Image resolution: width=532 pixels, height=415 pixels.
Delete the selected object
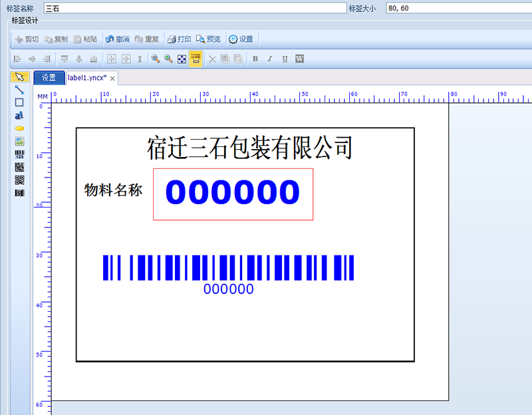212,59
